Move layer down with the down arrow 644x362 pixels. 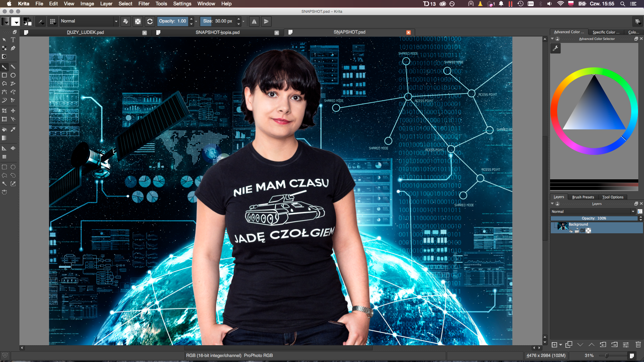pyautogui.click(x=580, y=345)
